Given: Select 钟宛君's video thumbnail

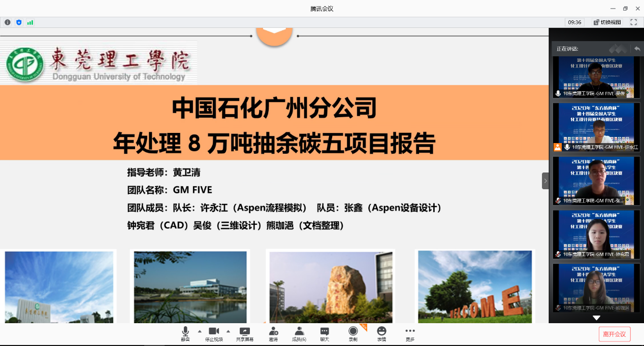Looking at the screenshot, I should (593, 234).
